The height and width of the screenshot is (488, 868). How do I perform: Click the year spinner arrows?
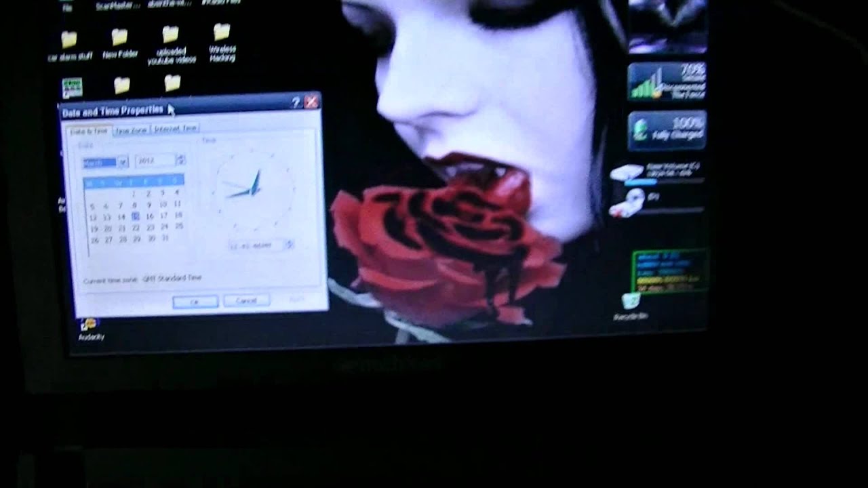[x=181, y=160]
